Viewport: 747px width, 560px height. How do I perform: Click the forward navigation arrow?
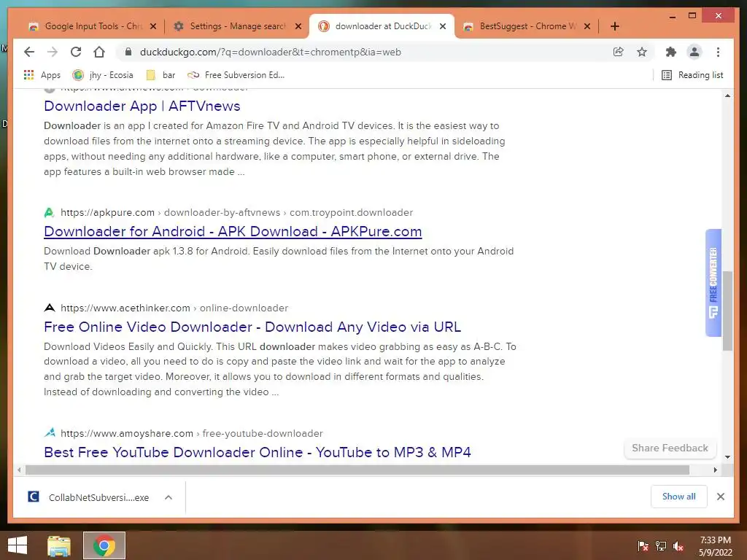53,52
